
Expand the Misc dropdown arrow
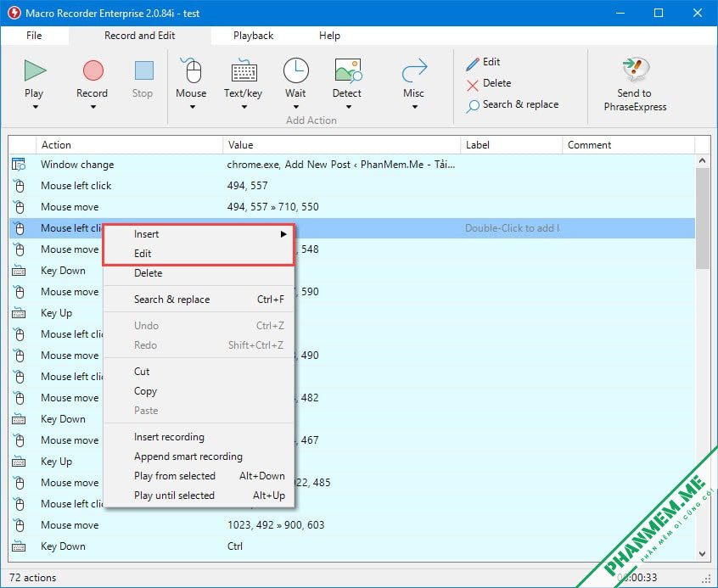pyautogui.click(x=414, y=107)
